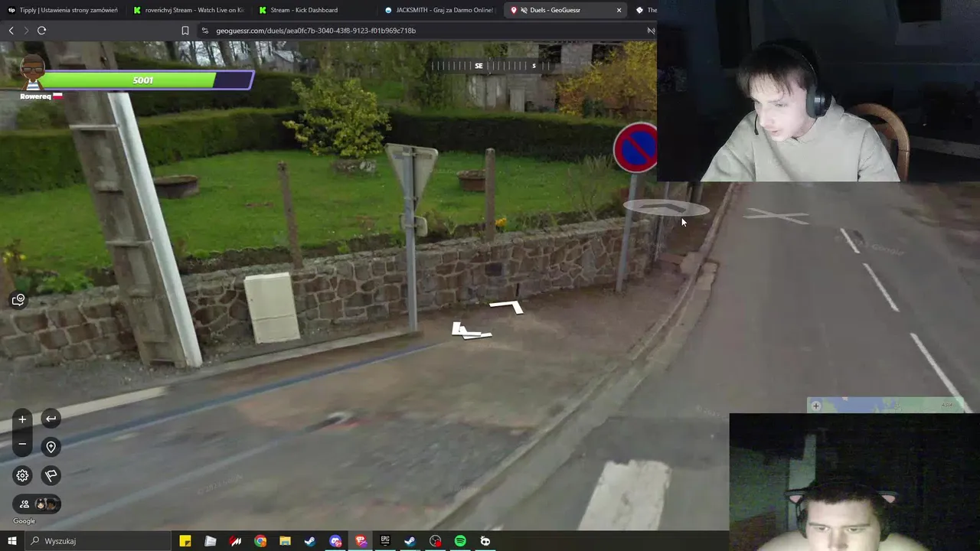Image resolution: width=980 pixels, height=551 pixels.
Task: Undo last move with back arrow
Action: click(x=51, y=419)
